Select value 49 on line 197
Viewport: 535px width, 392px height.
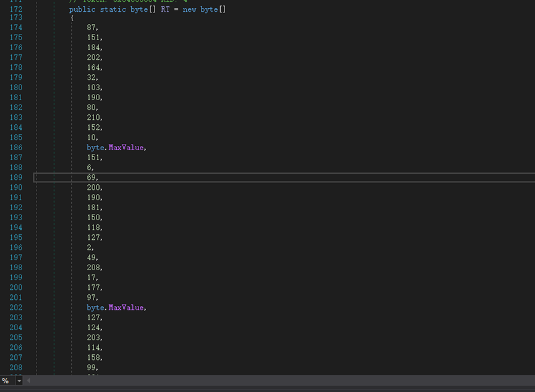(91, 258)
